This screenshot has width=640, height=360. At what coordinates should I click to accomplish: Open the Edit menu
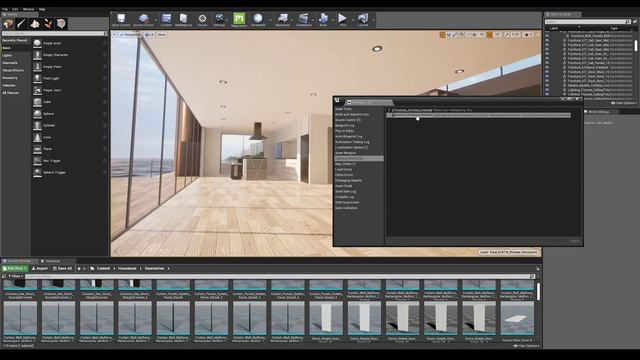[15, 9]
